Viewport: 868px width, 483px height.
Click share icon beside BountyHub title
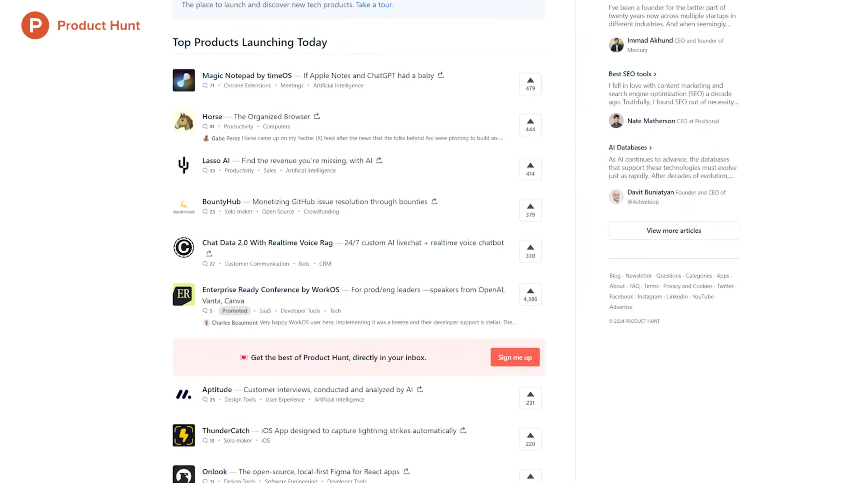point(434,201)
